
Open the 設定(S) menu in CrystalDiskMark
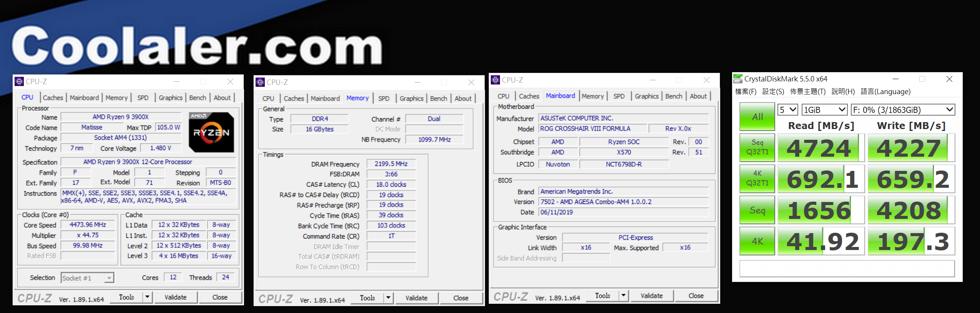[x=773, y=92]
